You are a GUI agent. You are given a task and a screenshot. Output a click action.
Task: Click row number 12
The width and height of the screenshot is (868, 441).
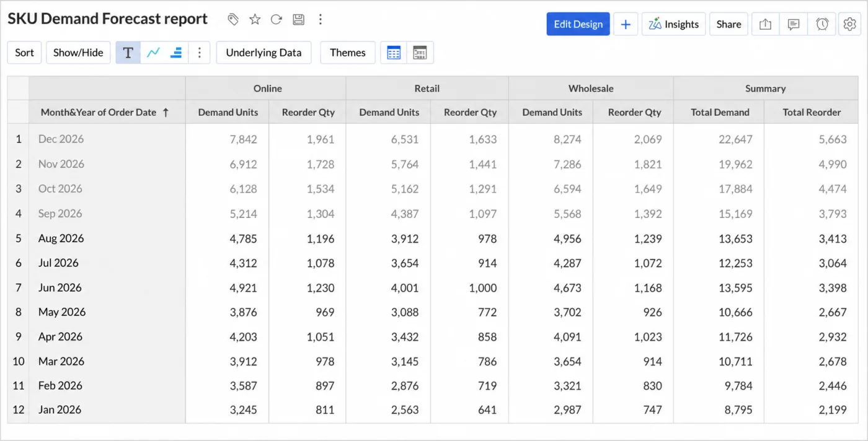[18, 410]
